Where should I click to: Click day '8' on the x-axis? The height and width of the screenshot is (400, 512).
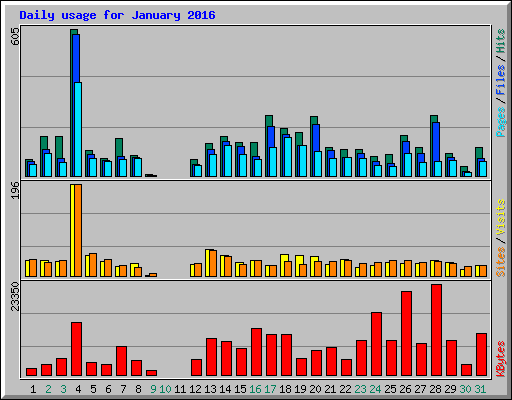coord(138,389)
